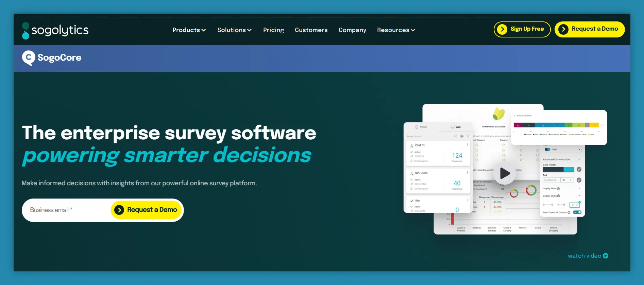Open the NPS Check project card
Viewport: 644px width, 285px height.
tap(439, 181)
